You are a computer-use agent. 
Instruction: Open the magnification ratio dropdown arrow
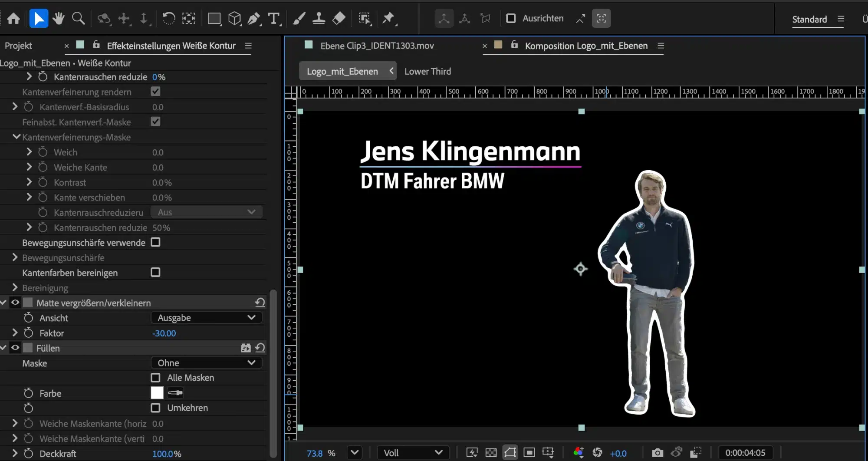click(355, 453)
